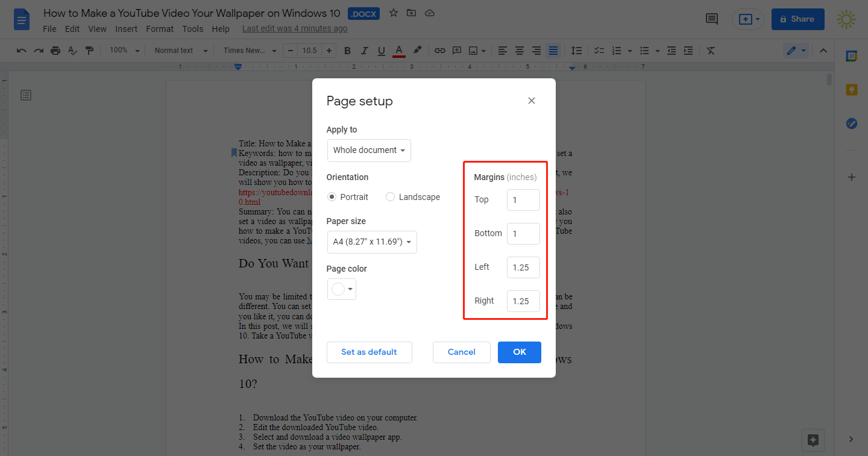Toggle italic formatting
Image resolution: width=868 pixels, height=456 pixels.
[x=364, y=51]
